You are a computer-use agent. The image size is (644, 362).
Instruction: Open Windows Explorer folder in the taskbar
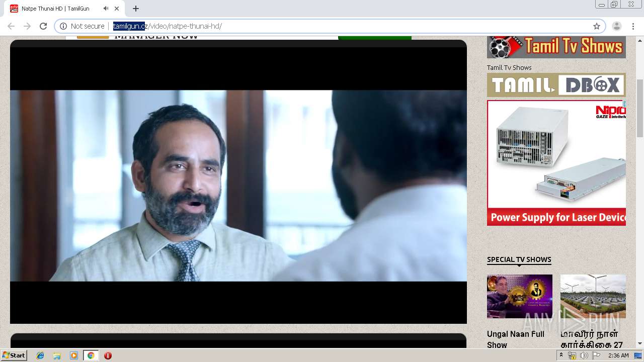(x=57, y=355)
